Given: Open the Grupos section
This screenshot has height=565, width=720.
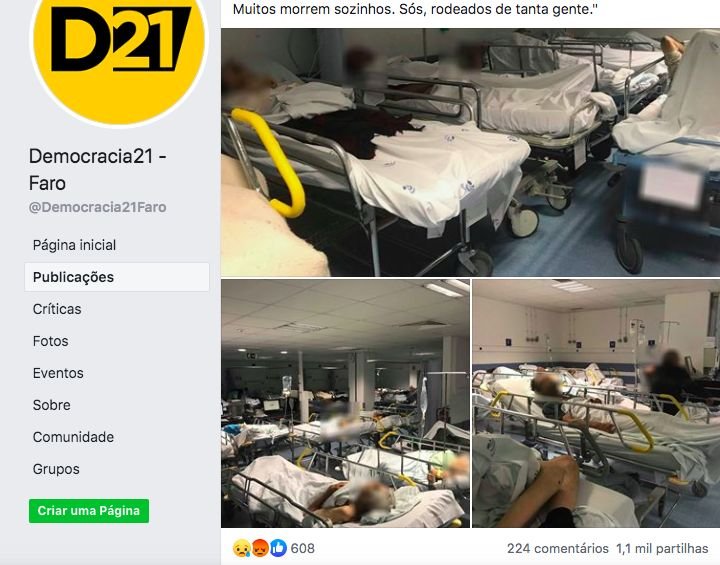Looking at the screenshot, I should (56, 469).
